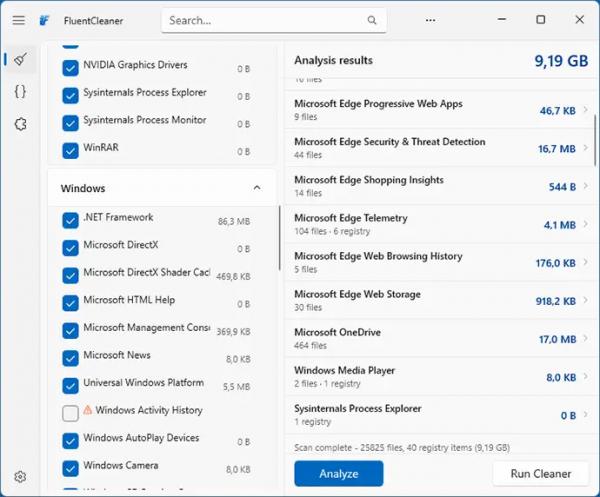Open the curly braces sidebar page

[20, 91]
